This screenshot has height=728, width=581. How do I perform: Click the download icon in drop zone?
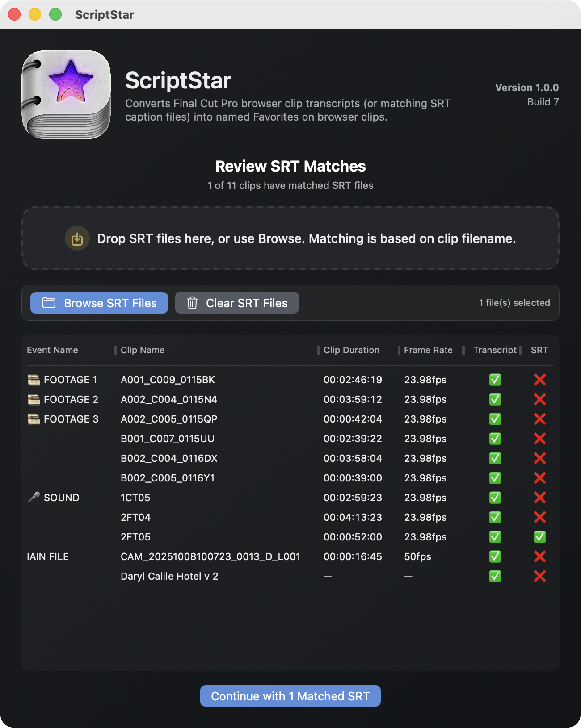77,238
